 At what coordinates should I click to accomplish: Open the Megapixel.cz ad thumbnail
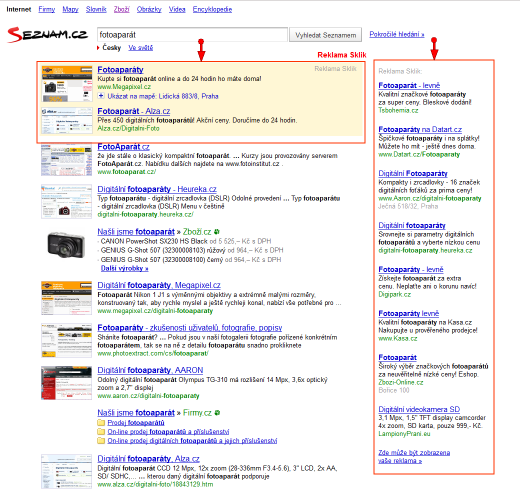[x=67, y=84]
